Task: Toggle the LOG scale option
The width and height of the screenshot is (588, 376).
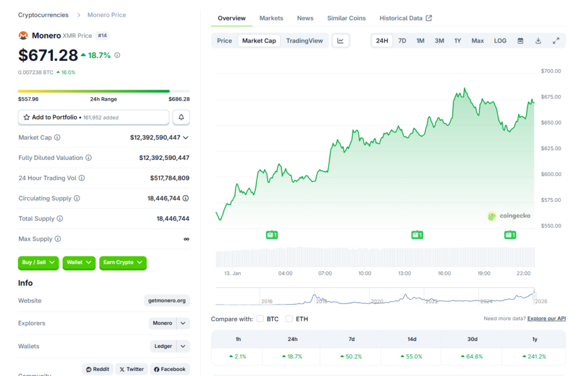Action: (500, 41)
